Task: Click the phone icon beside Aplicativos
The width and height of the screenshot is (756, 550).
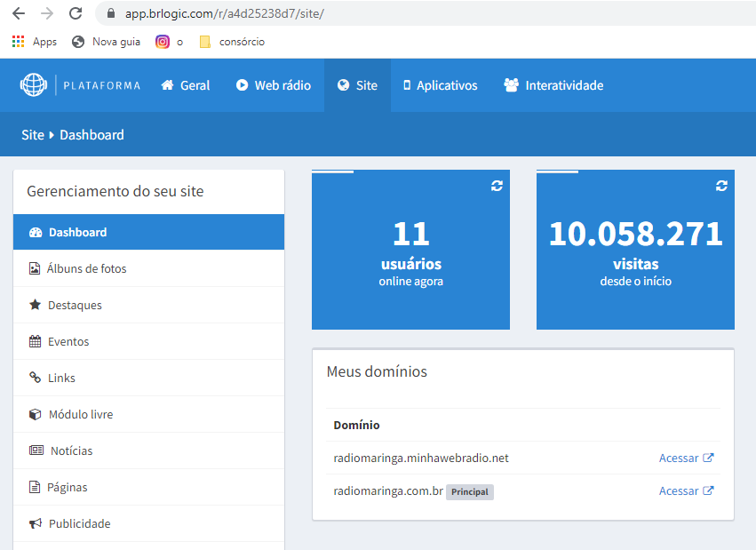Action: tap(407, 85)
